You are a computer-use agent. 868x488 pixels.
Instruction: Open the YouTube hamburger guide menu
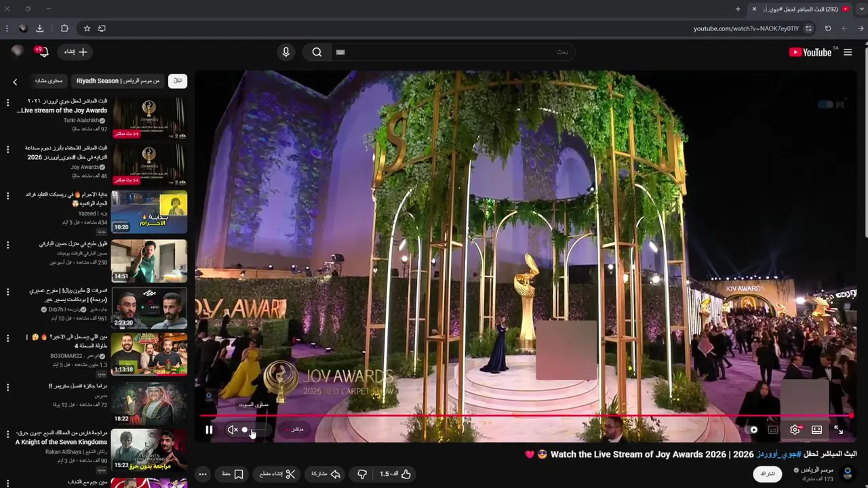coord(848,52)
